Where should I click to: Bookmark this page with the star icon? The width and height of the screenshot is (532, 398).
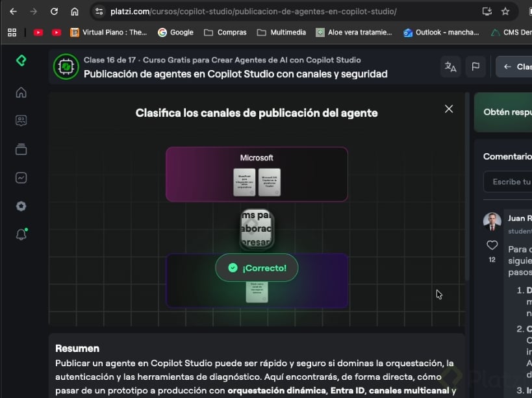(x=505, y=12)
